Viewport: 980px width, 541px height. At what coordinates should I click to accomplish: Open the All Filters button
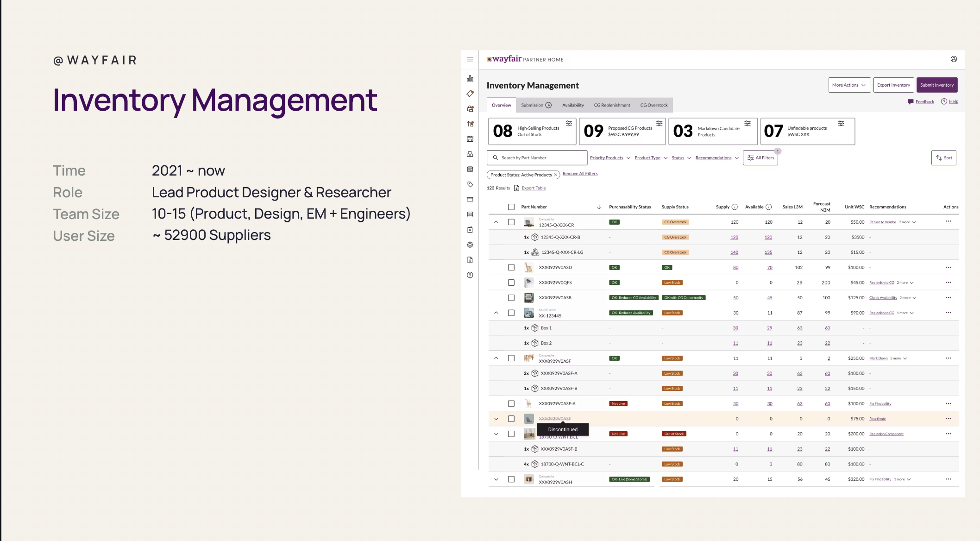[x=760, y=158]
